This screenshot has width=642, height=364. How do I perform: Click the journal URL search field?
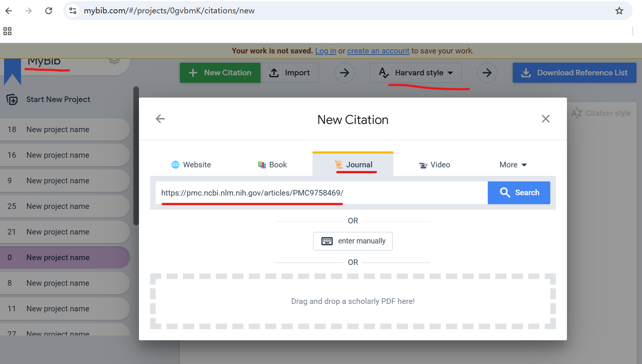pyautogui.click(x=321, y=193)
